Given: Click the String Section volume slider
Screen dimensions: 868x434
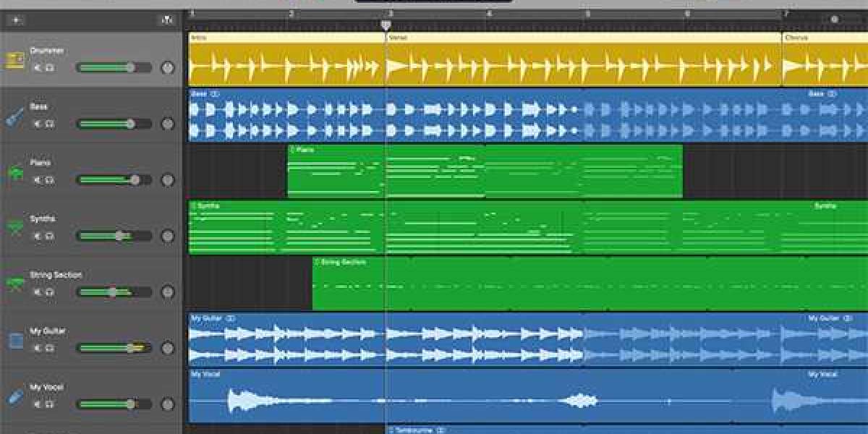Looking at the screenshot, I should 114,292.
